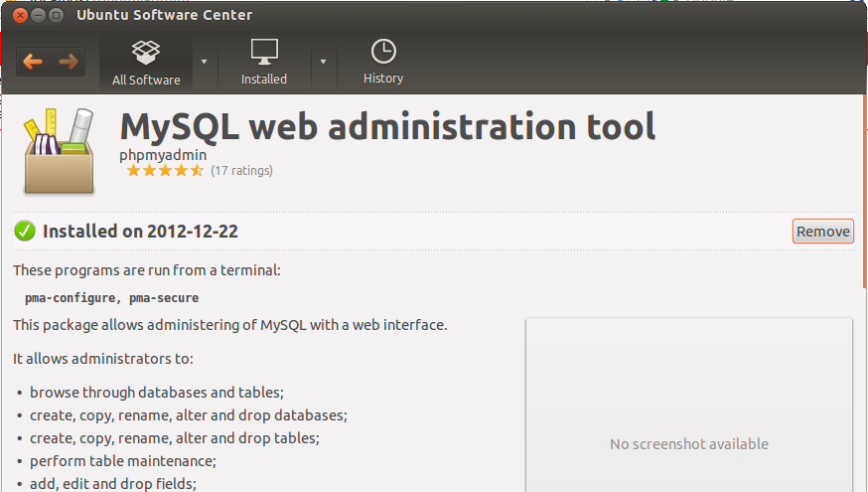
Task: Go back with the left arrow button
Action: [33, 62]
